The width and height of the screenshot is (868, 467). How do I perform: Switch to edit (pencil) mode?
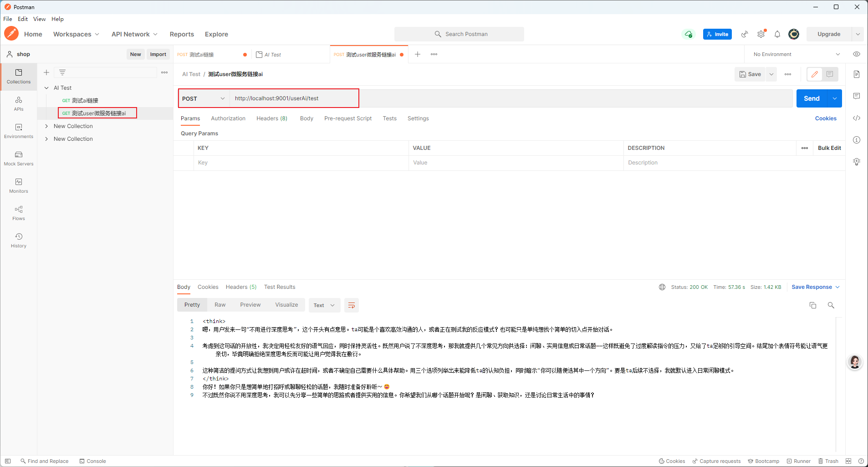click(x=815, y=74)
